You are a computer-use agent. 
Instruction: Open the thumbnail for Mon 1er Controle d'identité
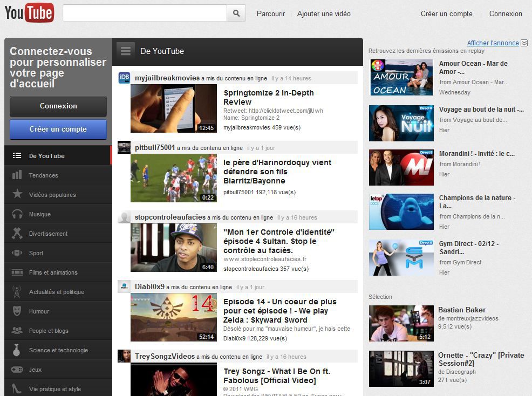(x=174, y=248)
